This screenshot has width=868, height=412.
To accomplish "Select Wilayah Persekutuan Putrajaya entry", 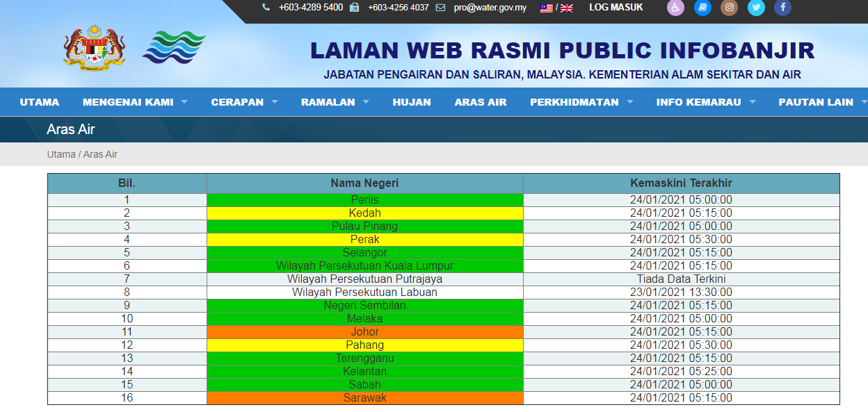I will point(365,279).
